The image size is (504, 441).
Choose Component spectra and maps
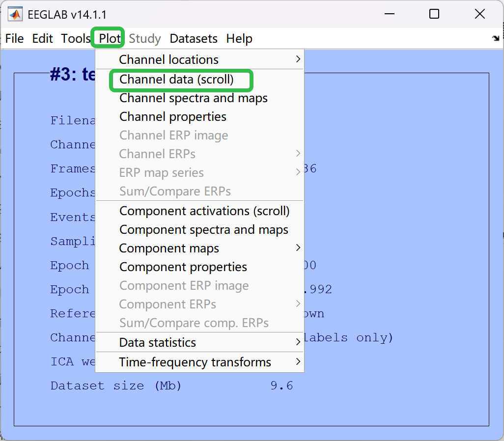[199, 230]
